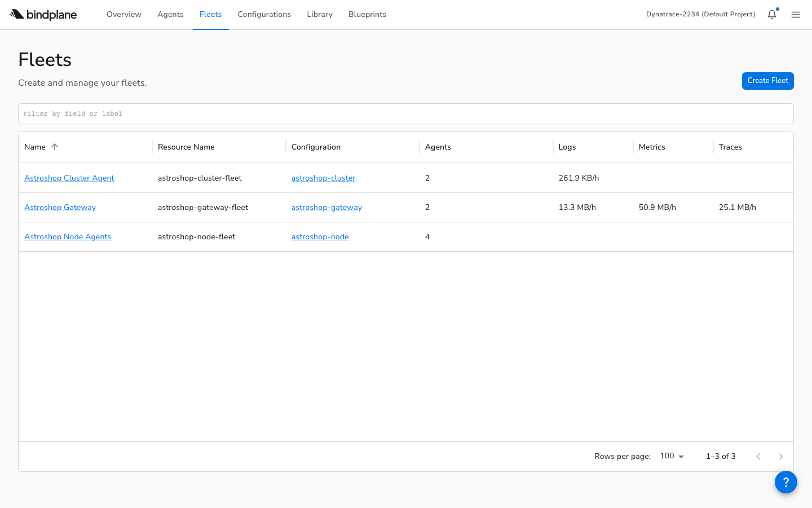The width and height of the screenshot is (812, 508).
Task: Click the Name sort arrow icon
Action: pyautogui.click(x=55, y=147)
